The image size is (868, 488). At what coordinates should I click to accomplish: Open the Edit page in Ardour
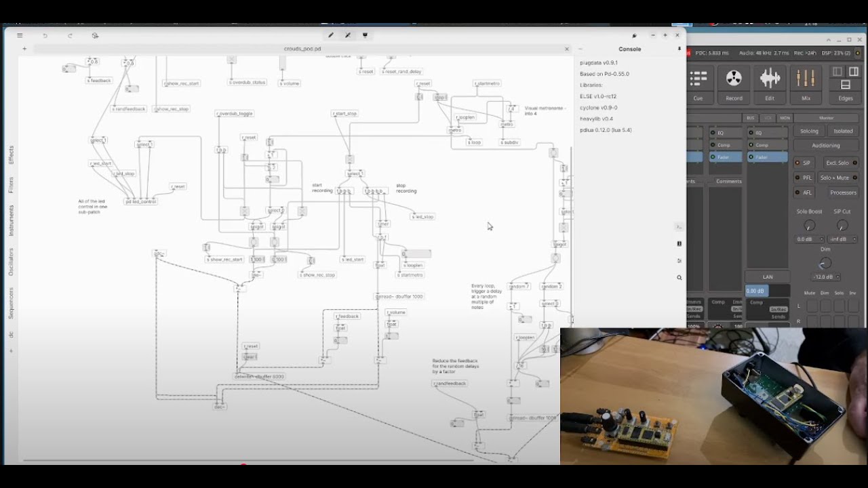pyautogui.click(x=770, y=85)
